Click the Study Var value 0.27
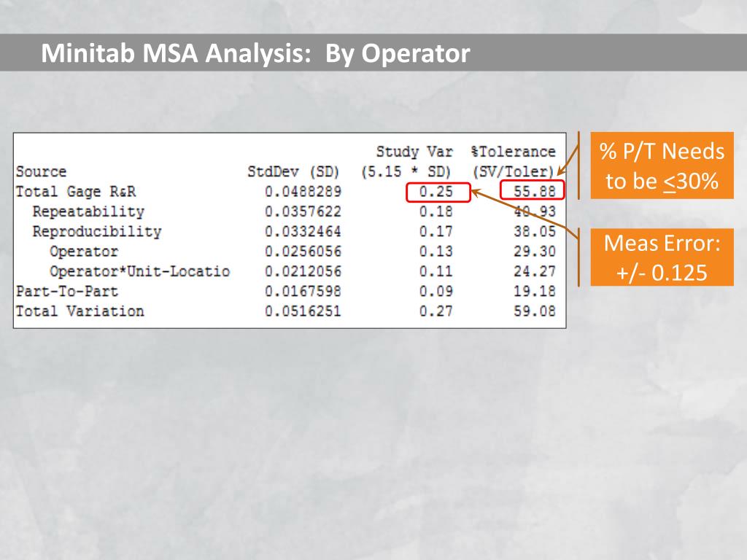 (x=436, y=311)
